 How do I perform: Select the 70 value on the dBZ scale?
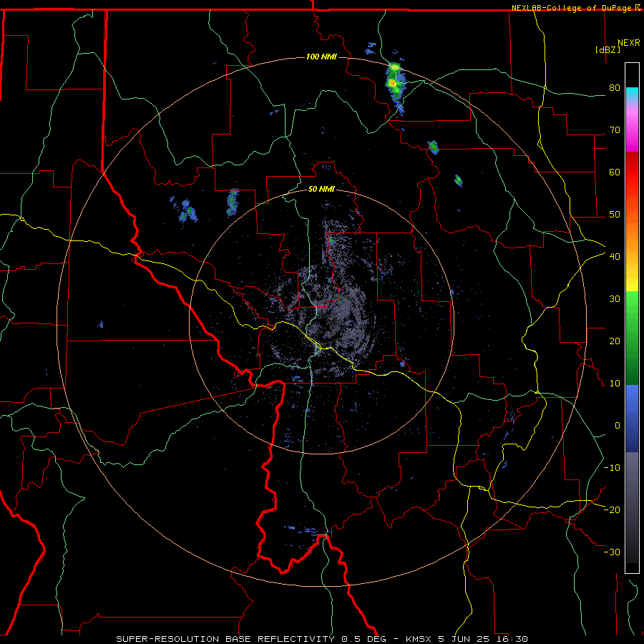615,130
